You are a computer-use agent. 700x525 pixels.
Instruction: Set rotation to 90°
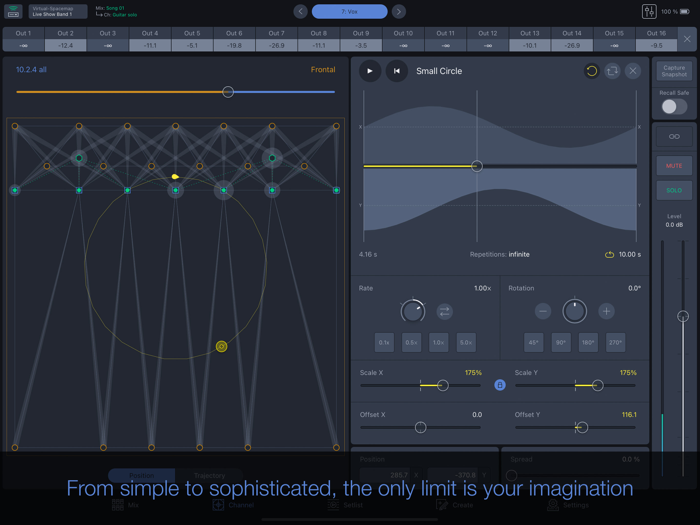561,342
